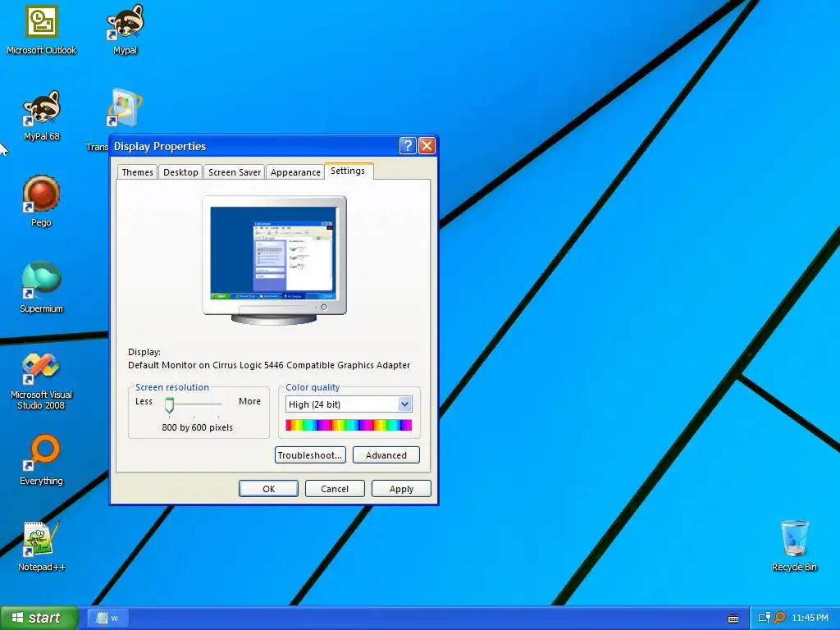Select the MyPal 68 desktop icon
The image size is (840, 630).
(41, 115)
